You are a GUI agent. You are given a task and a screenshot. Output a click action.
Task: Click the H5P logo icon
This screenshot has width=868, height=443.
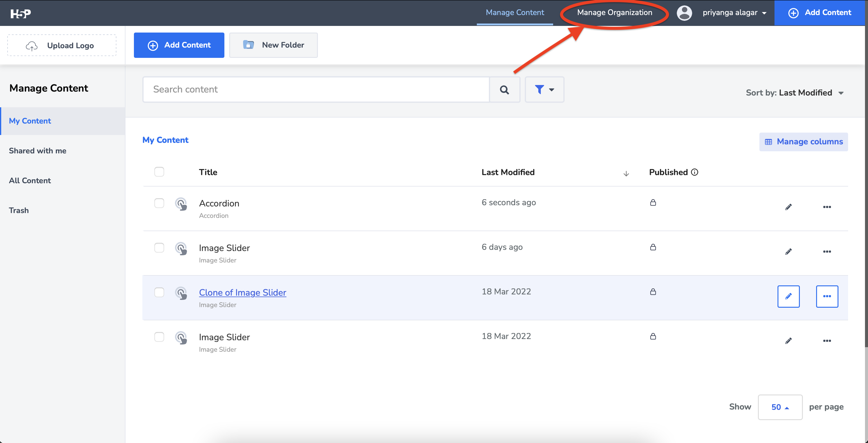click(21, 14)
